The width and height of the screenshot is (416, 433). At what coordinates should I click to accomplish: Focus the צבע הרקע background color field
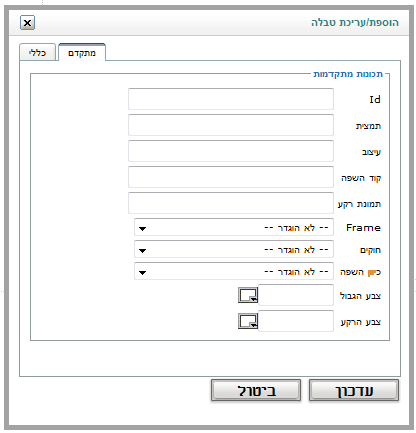pos(296,321)
